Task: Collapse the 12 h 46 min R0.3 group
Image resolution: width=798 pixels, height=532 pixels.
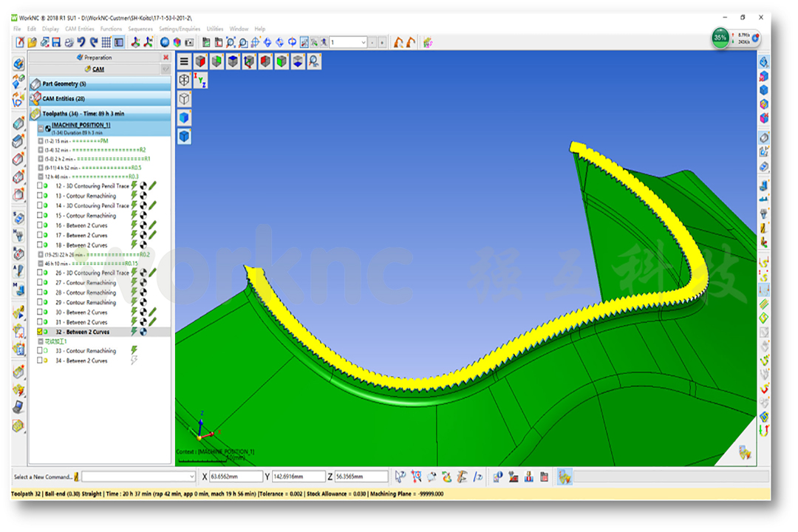Action: 41,177
